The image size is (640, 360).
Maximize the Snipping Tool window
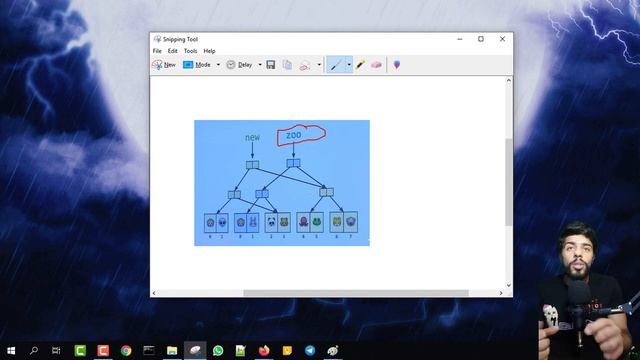(x=481, y=39)
